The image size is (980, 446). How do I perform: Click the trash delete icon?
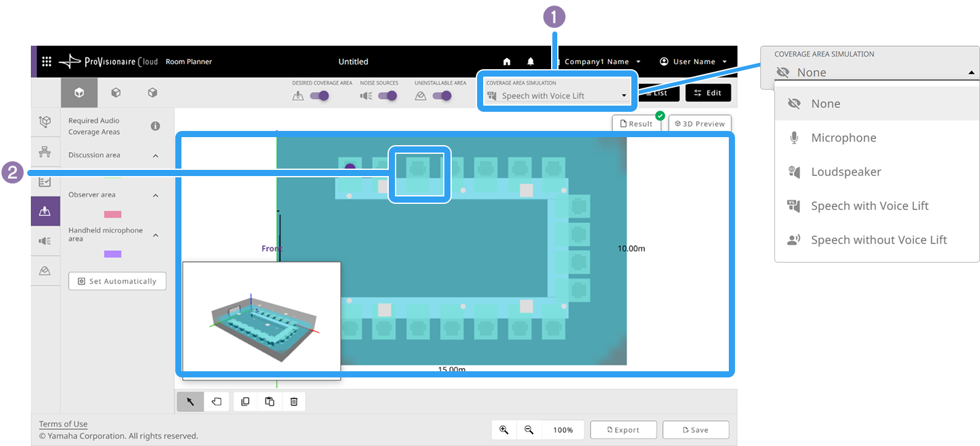(294, 402)
